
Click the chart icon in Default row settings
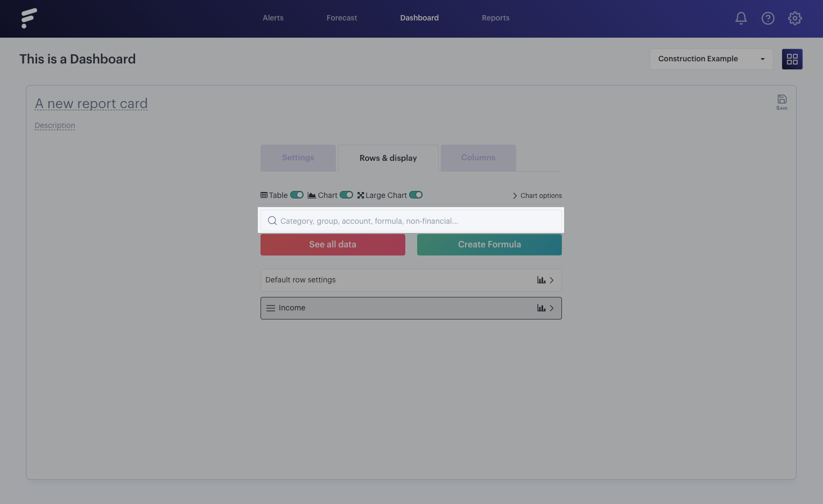(541, 280)
